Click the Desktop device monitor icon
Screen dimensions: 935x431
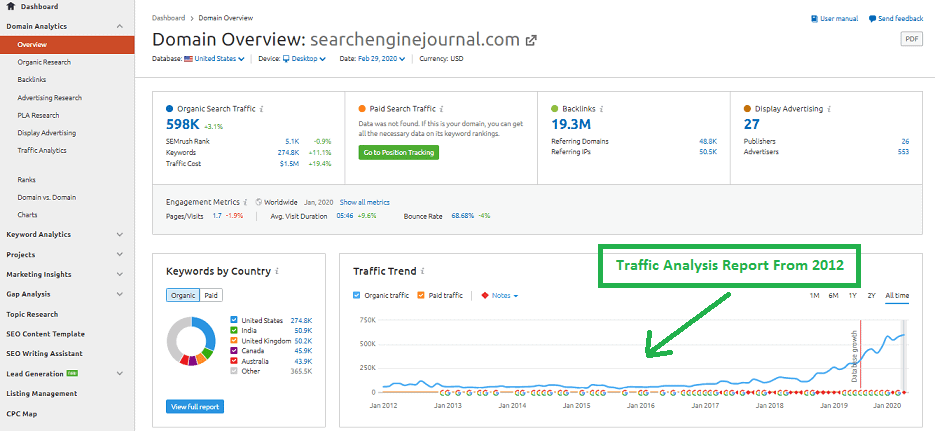286,59
